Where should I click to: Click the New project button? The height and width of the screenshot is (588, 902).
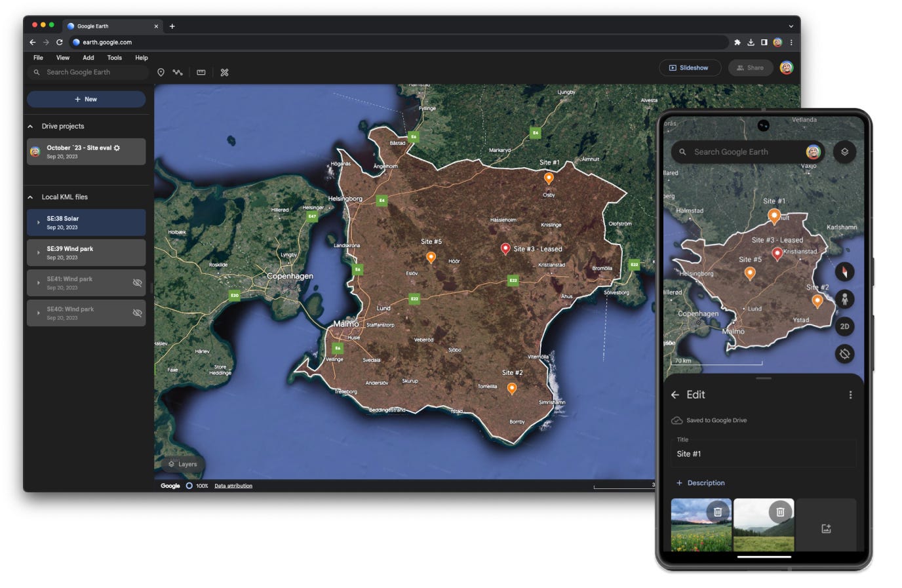tap(86, 99)
